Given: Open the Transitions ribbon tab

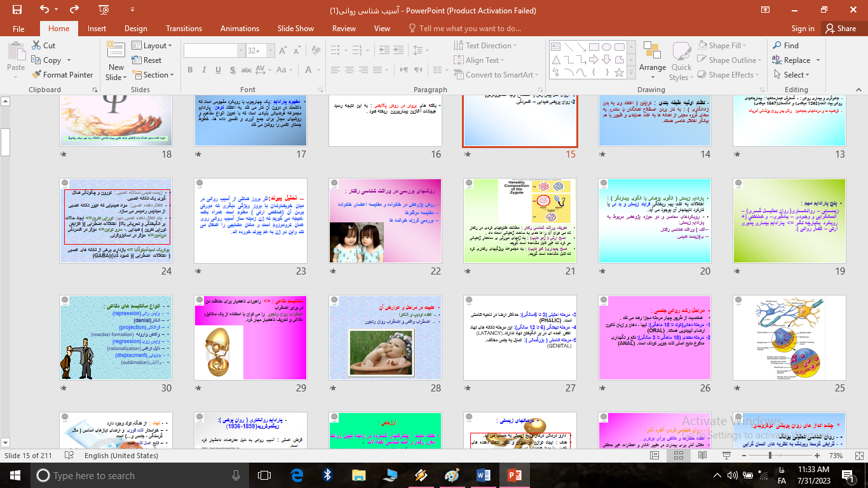Looking at the screenshot, I should point(184,29).
